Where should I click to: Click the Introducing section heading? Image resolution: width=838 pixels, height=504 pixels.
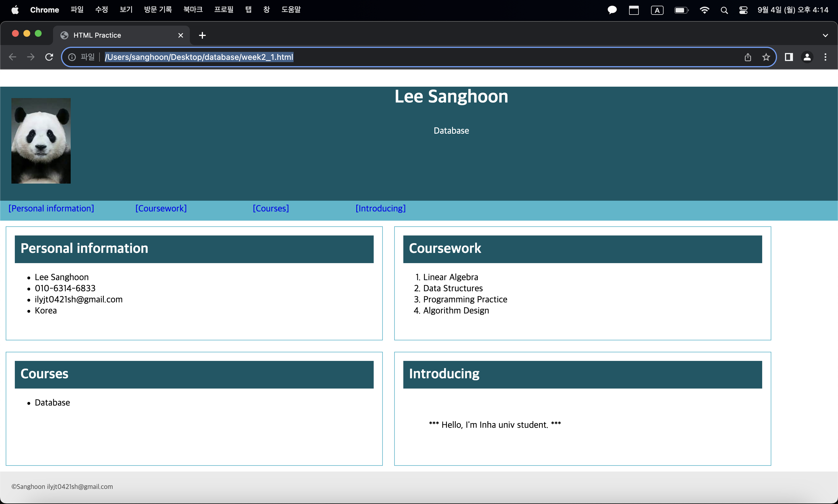coord(444,374)
